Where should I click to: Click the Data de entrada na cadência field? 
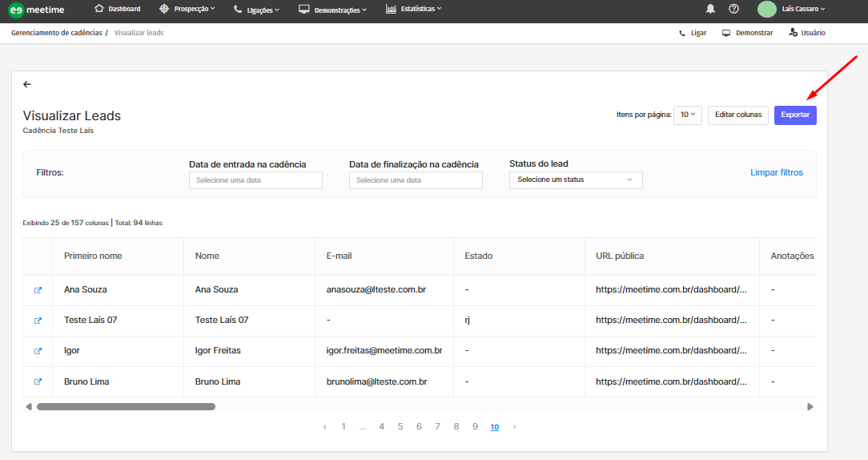coord(255,180)
